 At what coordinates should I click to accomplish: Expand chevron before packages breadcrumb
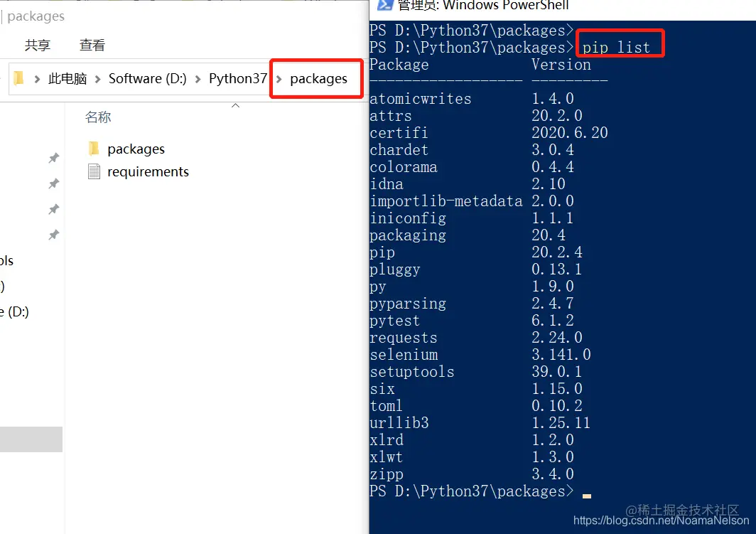coord(279,79)
